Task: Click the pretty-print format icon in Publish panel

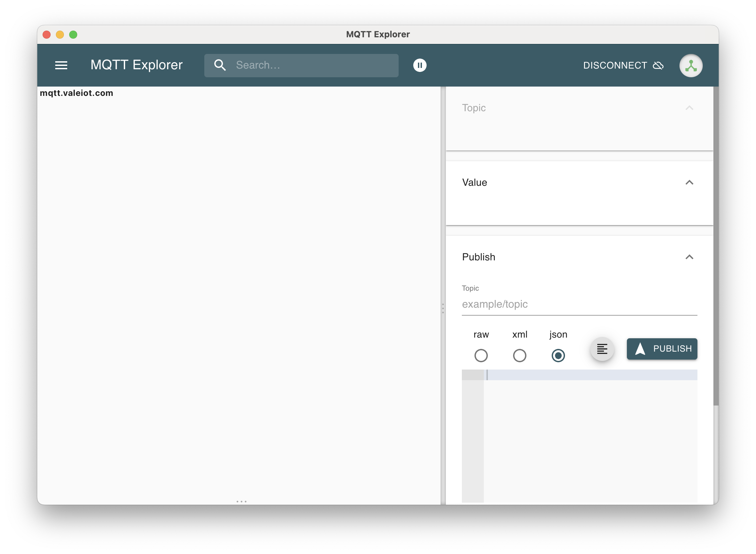Action: 602,349
